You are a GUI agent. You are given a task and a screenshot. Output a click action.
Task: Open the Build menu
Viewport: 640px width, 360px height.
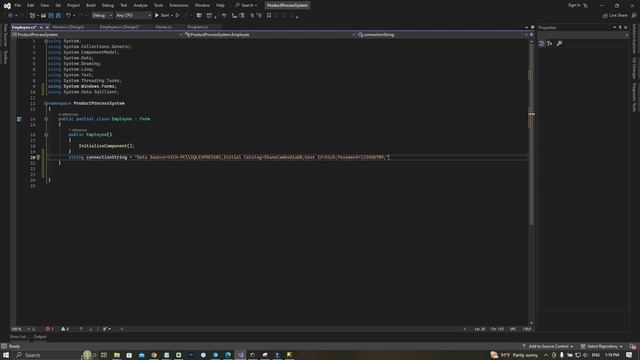[x=91, y=5]
